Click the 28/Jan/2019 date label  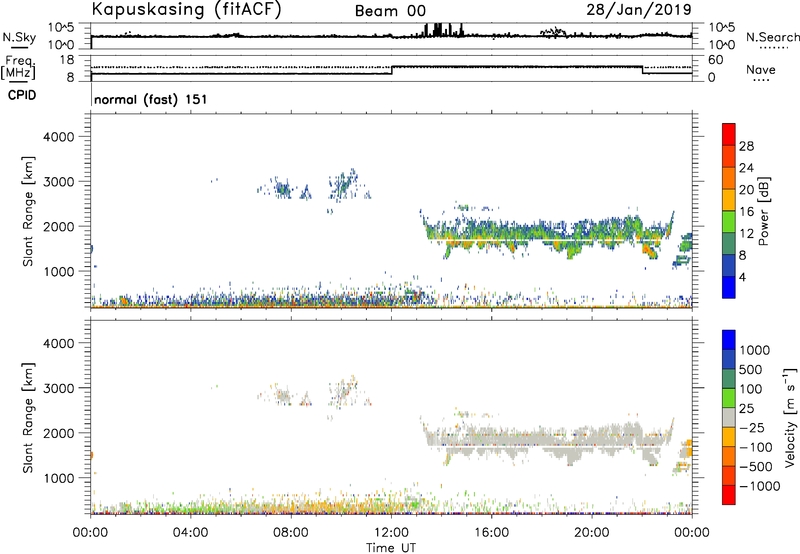639,9
